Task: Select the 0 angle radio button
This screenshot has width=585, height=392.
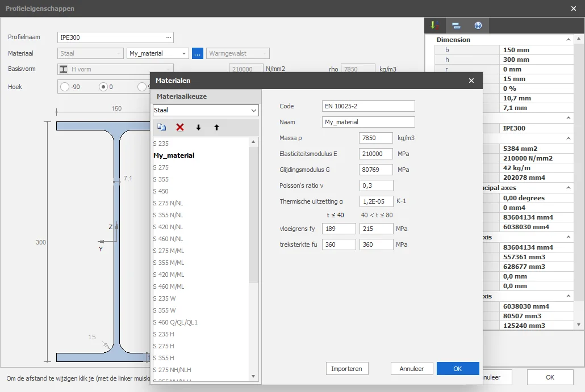Action: coord(103,87)
